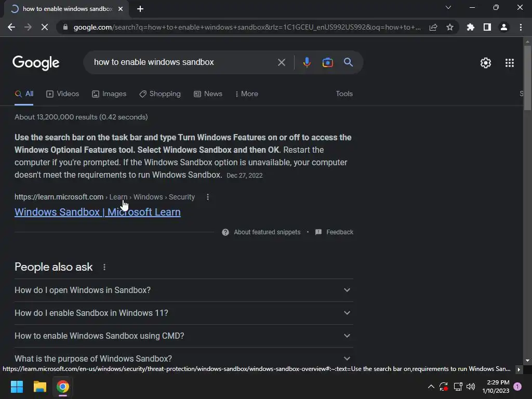Click the status bar expand arrow
This screenshot has width=532, height=399.
tap(519, 369)
